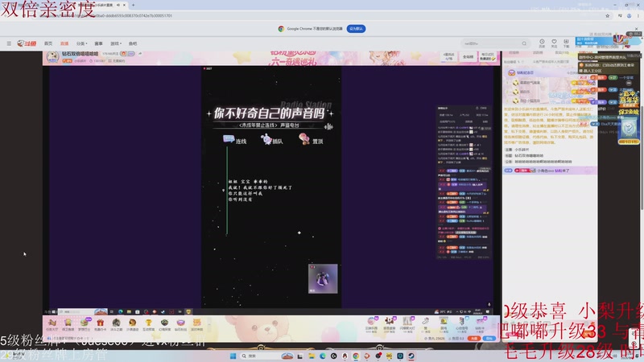Click the 设为默认 set default browser button
This screenshot has width=644, height=362.
click(356, 29)
